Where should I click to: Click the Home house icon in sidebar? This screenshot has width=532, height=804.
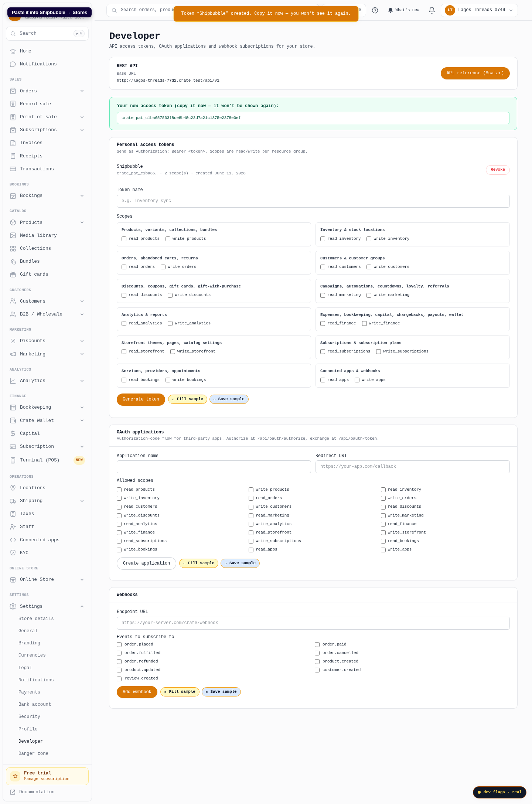(x=13, y=51)
